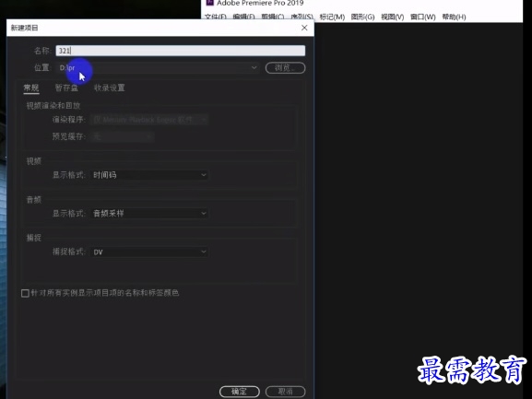Click the project name input field
The image size is (532, 399).
point(180,51)
